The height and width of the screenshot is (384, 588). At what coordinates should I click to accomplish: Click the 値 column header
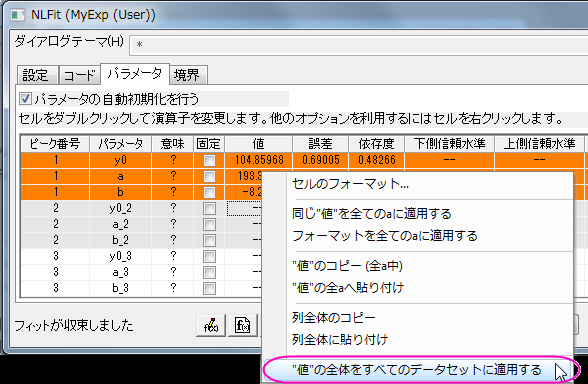258,144
